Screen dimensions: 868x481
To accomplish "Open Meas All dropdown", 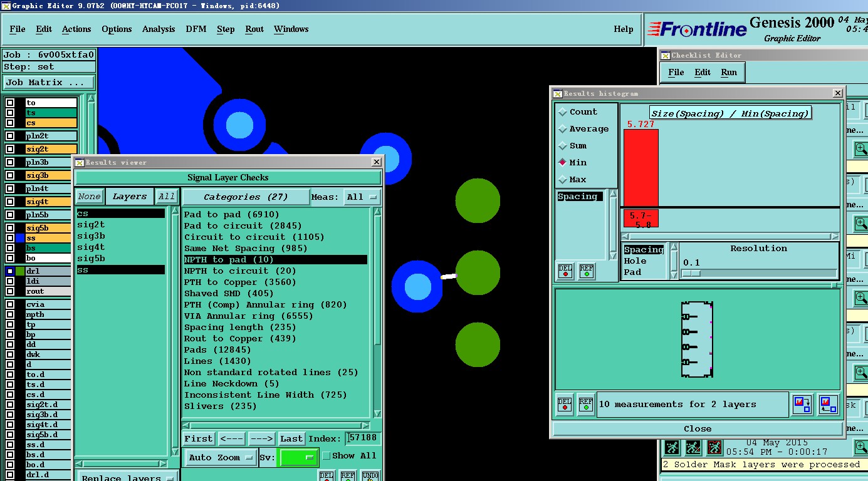I will (363, 197).
